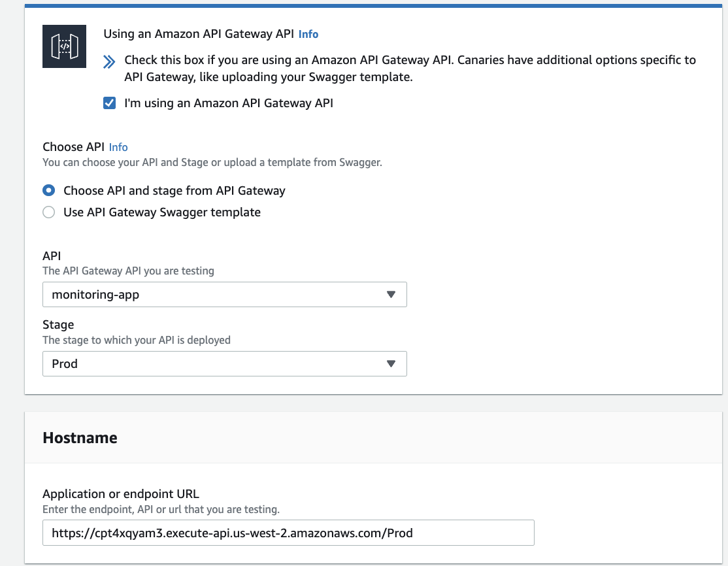Click the Application or endpoint URL label

(121, 493)
